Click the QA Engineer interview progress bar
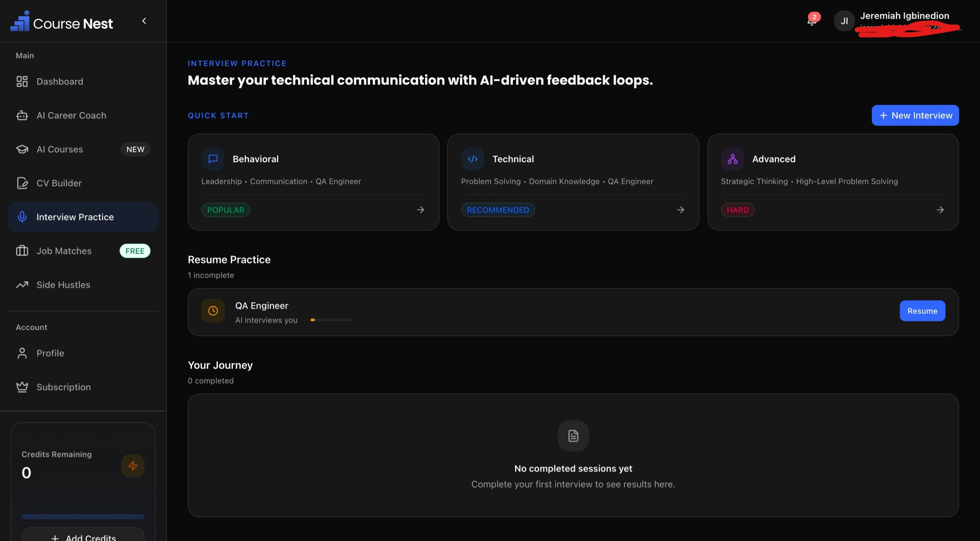This screenshot has width=980, height=541. (x=331, y=320)
